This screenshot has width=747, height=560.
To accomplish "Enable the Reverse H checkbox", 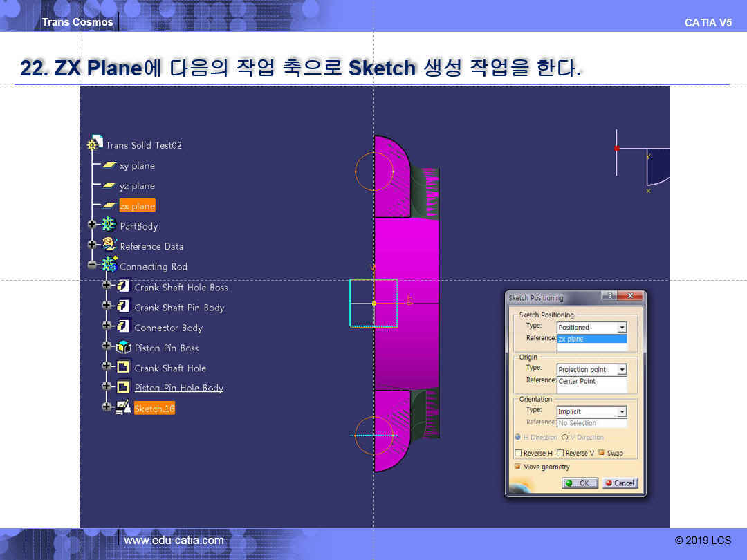I will [x=518, y=454].
